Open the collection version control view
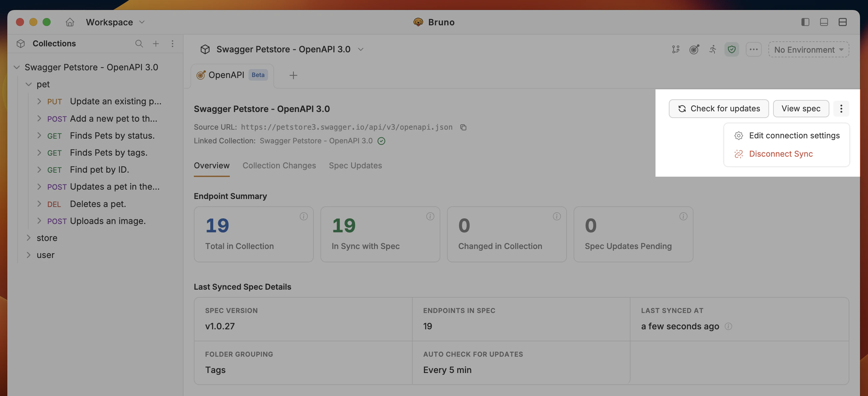This screenshot has width=868, height=396. pyautogui.click(x=675, y=49)
